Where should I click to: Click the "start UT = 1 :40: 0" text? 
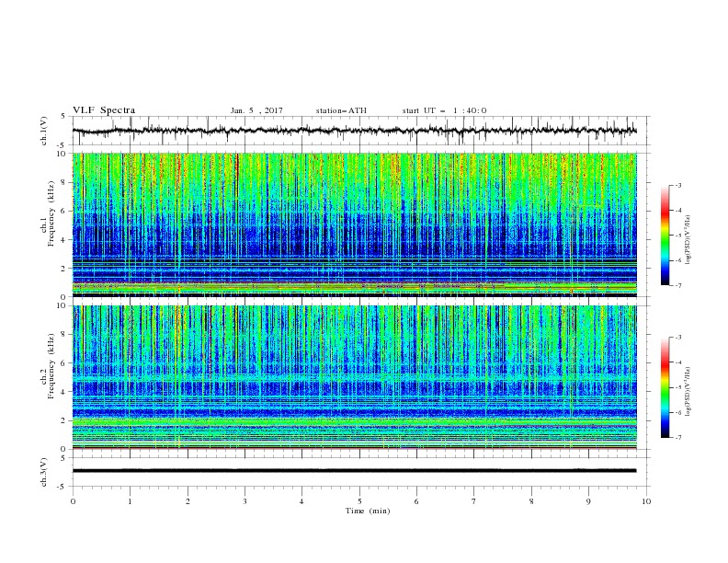[x=444, y=110]
